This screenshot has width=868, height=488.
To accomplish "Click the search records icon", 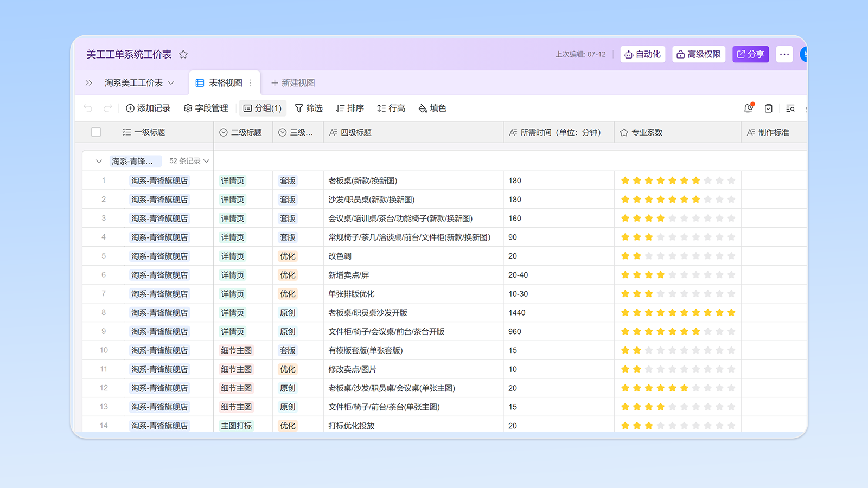I will click(x=790, y=108).
